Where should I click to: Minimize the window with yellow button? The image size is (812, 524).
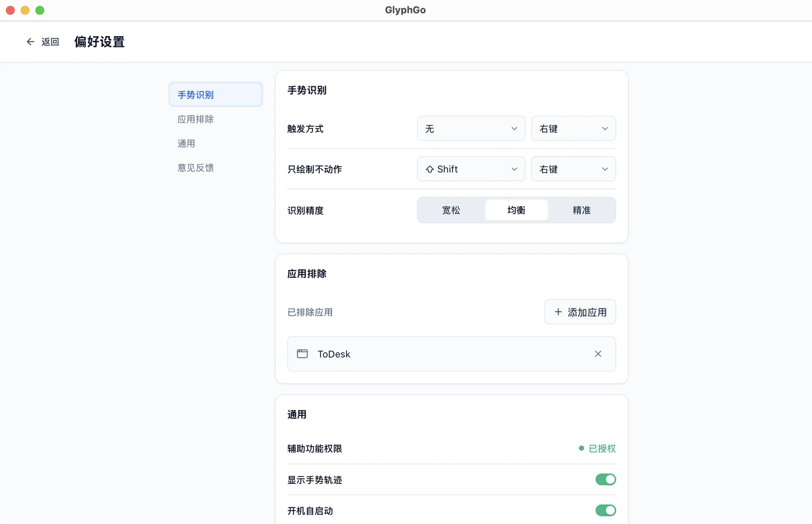point(25,10)
